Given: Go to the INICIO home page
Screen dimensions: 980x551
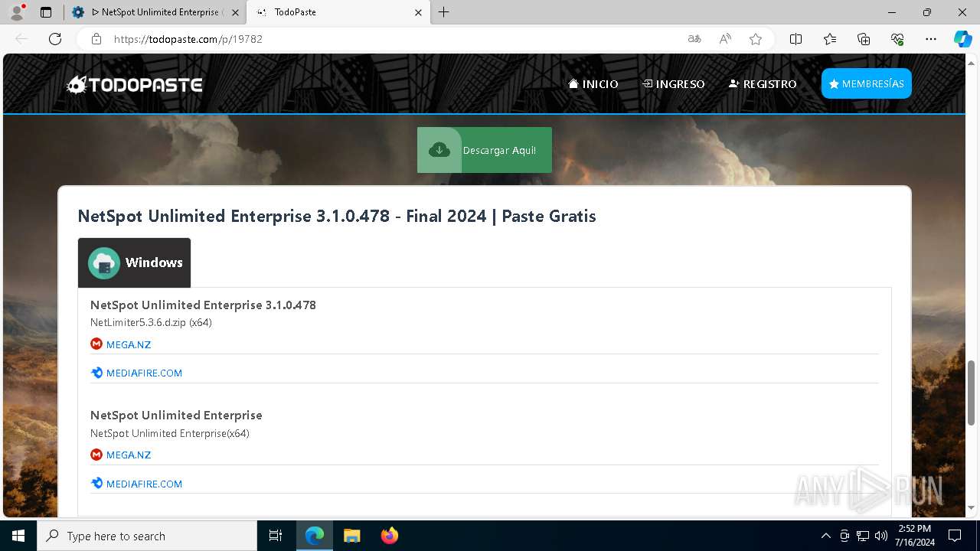Looking at the screenshot, I should point(593,84).
